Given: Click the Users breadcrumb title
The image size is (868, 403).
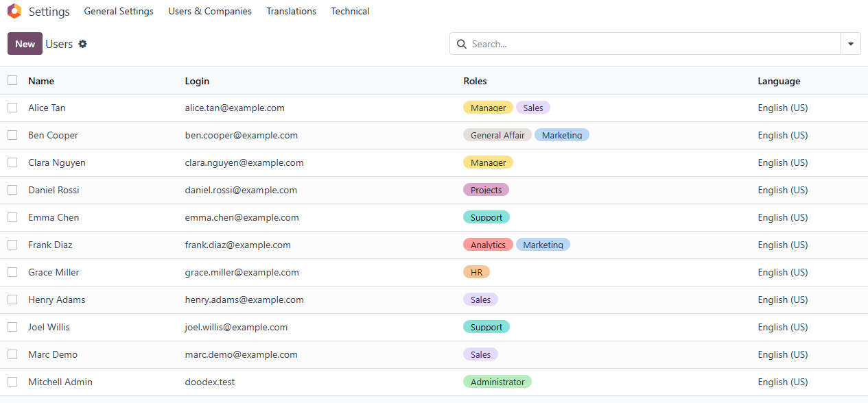Looking at the screenshot, I should [x=59, y=44].
